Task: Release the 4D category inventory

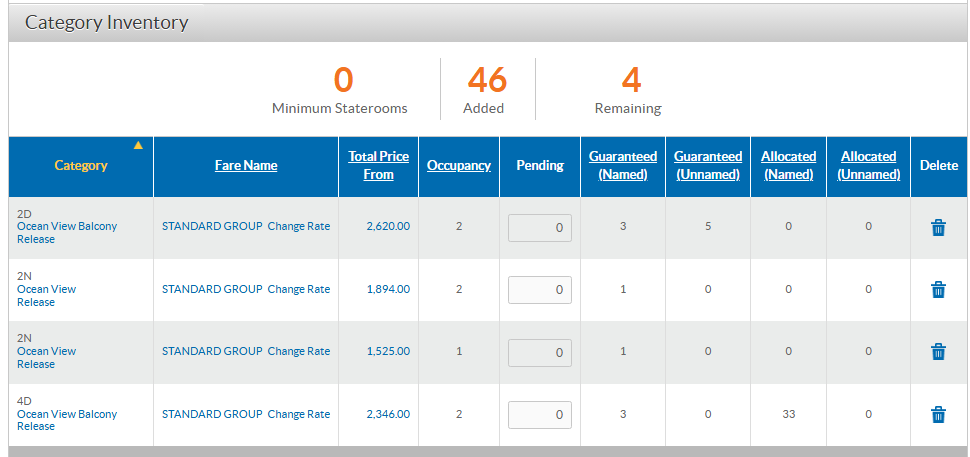Action: (36, 426)
